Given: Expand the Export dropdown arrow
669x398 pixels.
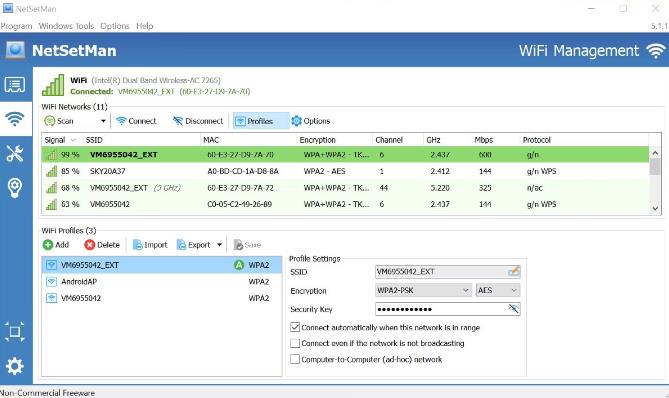Looking at the screenshot, I should [x=219, y=245].
